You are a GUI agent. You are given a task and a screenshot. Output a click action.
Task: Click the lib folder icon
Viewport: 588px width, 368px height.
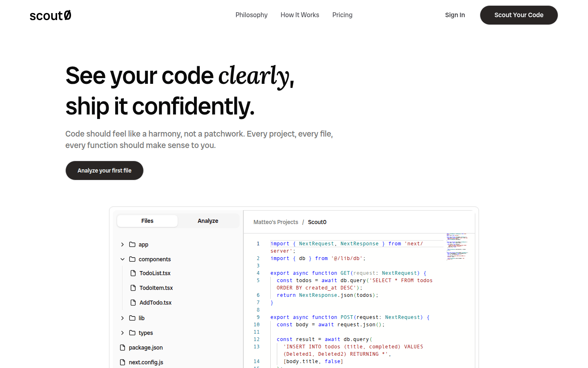click(x=132, y=318)
